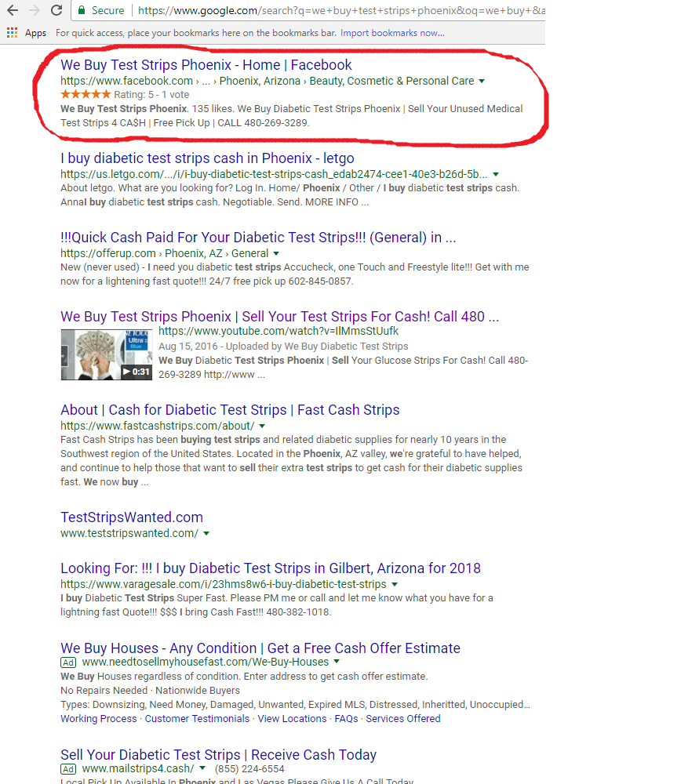Viewport: 699px width, 784px height.
Task: Reload the page with the refresh icon
Action: pyautogui.click(x=56, y=10)
